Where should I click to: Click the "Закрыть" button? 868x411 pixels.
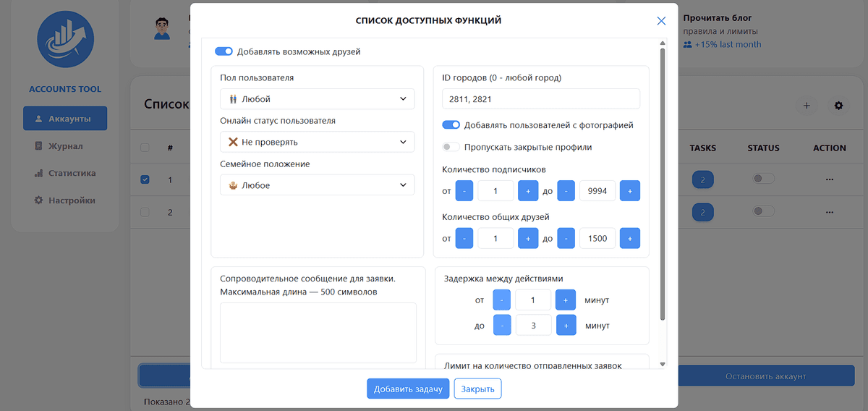click(477, 389)
